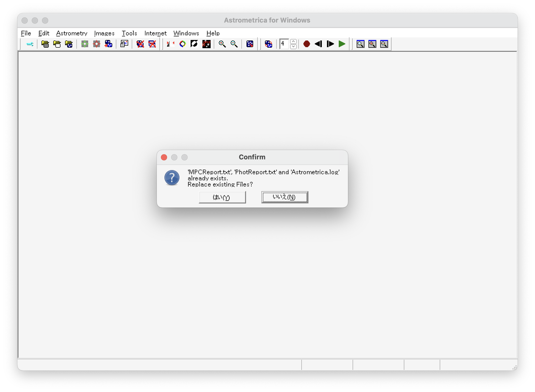Click the Zoom In magnifier icon
The width and height of the screenshot is (535, 392).
pyautogui.click(x=222, y=44)
